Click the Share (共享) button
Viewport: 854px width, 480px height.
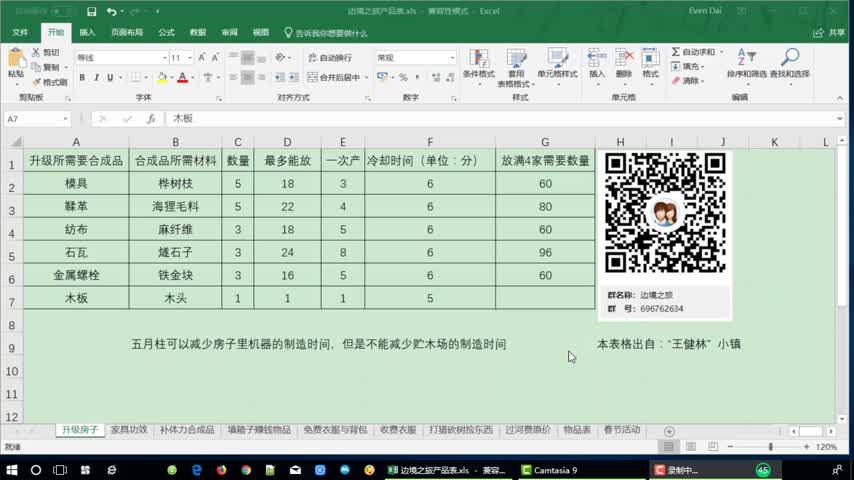(829, 33)
